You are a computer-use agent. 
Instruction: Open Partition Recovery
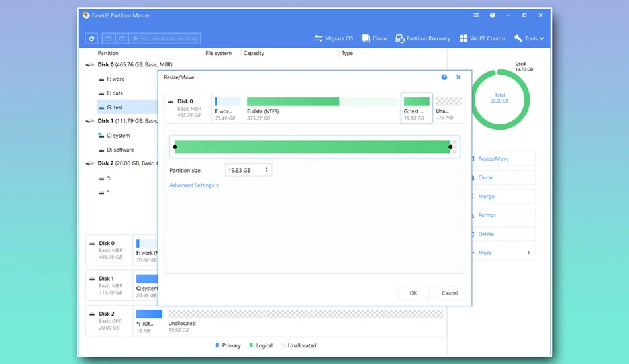[x=423, y=38]
